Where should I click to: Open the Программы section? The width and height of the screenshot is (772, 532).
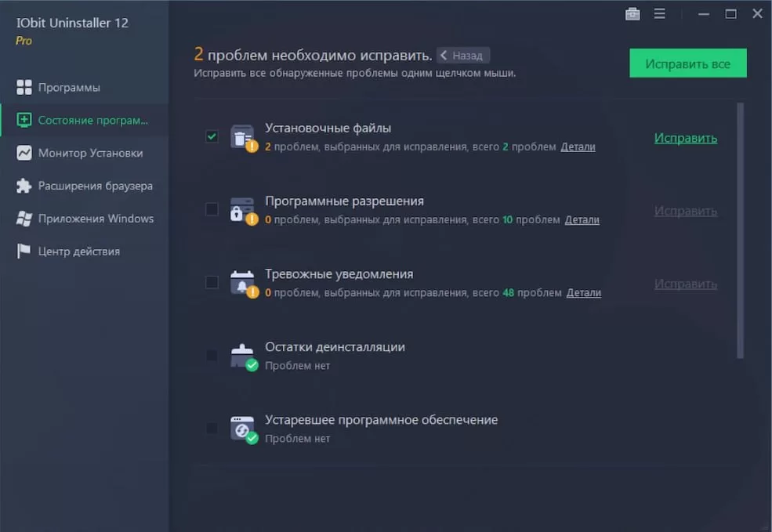pos(84,87)
